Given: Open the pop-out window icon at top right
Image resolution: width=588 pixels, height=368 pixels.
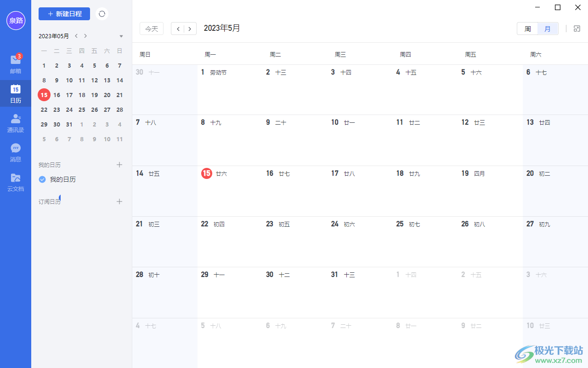Looking at the screenshot, I should coord(577,29).
